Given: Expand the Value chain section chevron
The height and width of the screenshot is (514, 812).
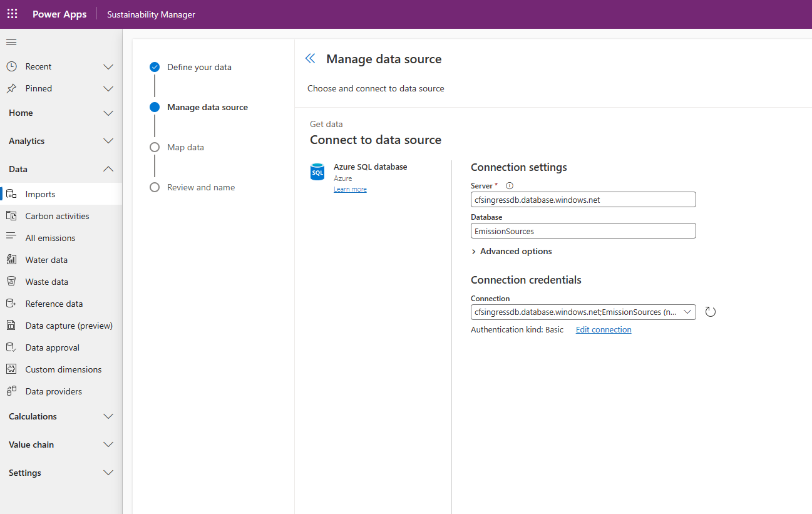Looking at the screenshot, I should 108,445.
